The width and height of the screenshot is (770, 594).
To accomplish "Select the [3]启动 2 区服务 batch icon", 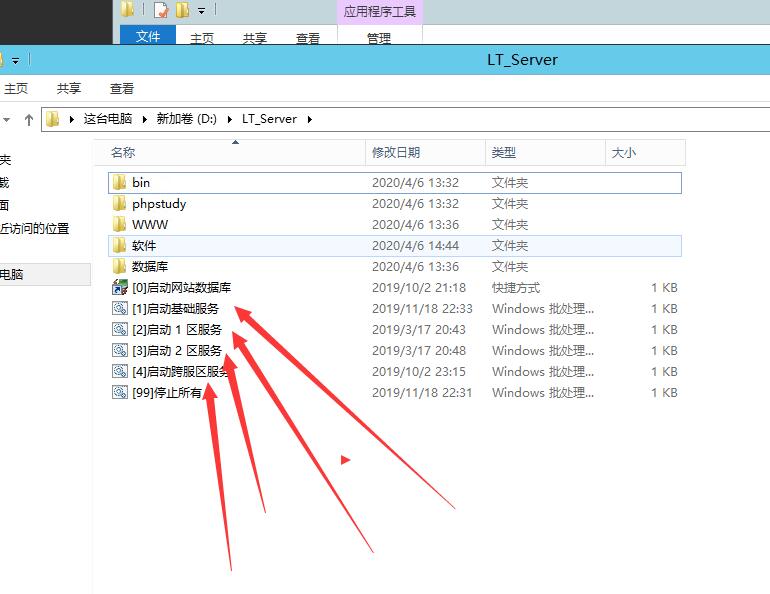I will (x=120, y=351).
